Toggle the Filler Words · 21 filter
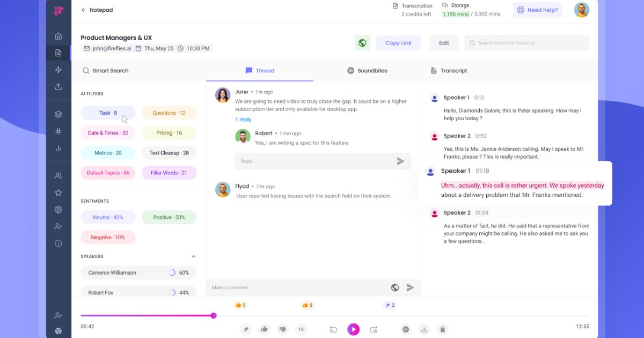 coord(169,173)
